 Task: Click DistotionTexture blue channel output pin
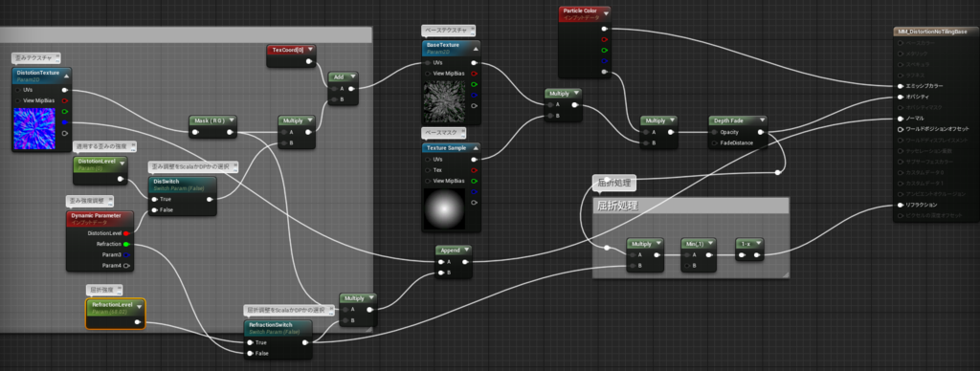pos(65,122)
